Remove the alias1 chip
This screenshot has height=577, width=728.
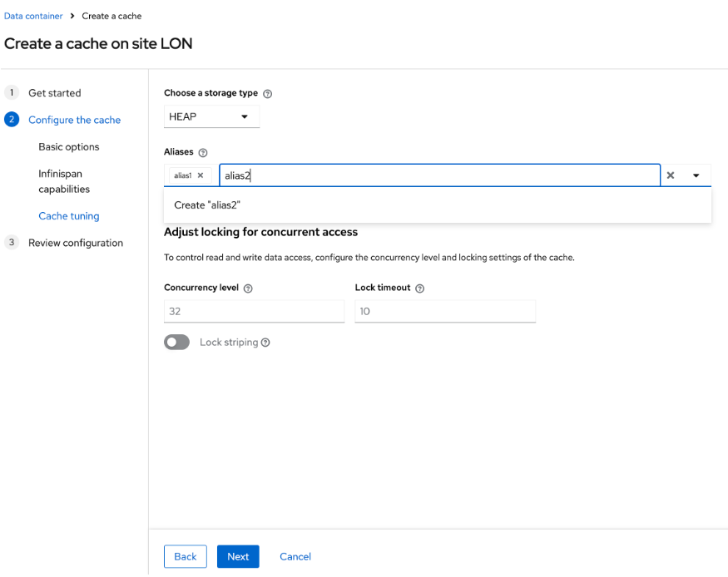click(201, 175)
